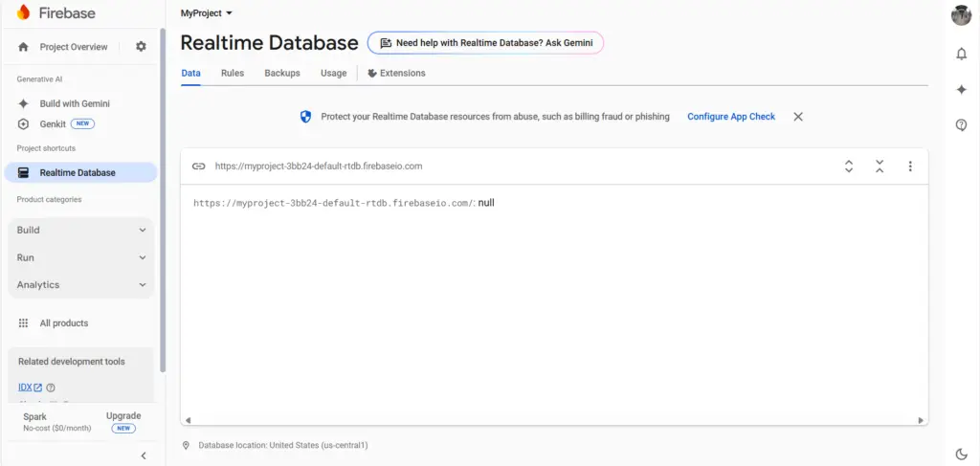The image size is (980, 466).
Task: Dismiss the App Check banner
Action: point(798,117)
